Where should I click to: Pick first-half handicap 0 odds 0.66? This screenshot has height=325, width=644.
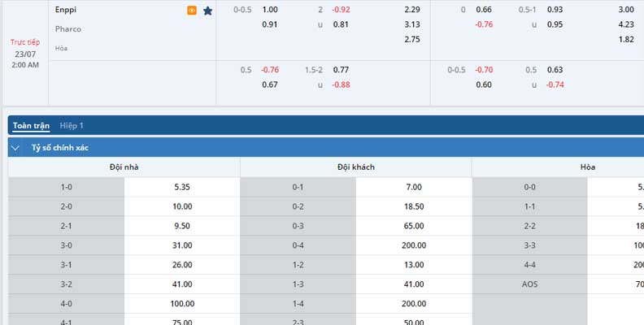tap(484, 10)
